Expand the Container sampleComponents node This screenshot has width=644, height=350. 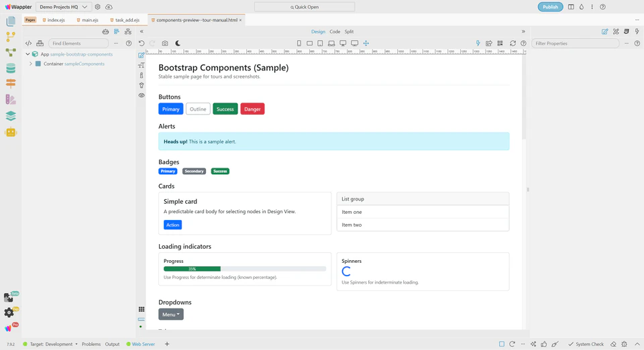30,64
